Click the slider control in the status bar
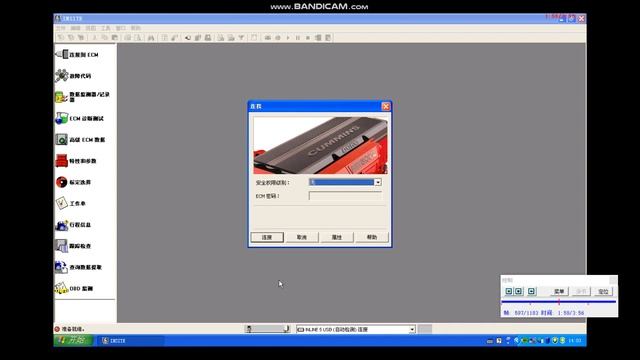The height and width of the screenshot is (360, 640). click(267, 329)
